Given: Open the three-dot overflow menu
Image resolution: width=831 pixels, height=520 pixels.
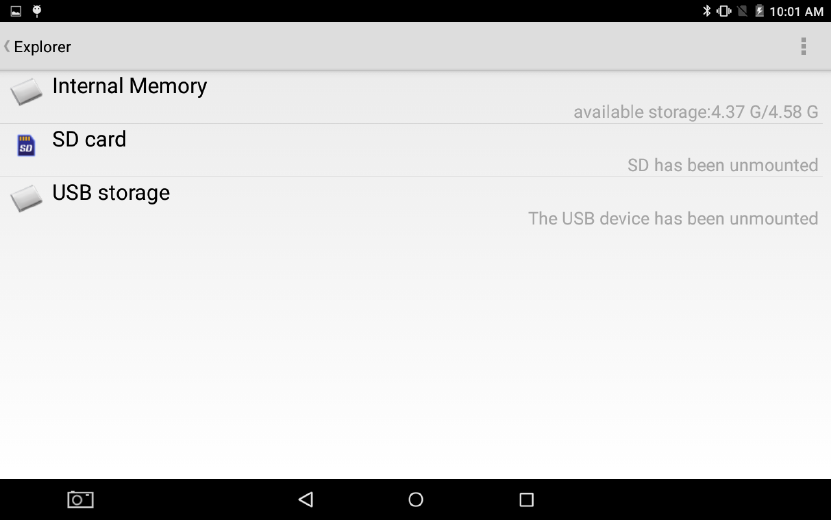Looking at the screenshot, I should coord(803,47).
